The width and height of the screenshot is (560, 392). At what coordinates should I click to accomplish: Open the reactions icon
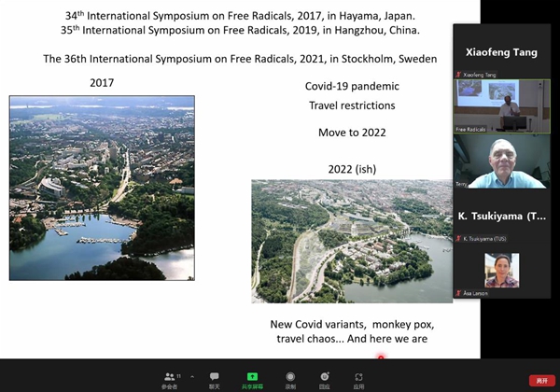point(324,376)
